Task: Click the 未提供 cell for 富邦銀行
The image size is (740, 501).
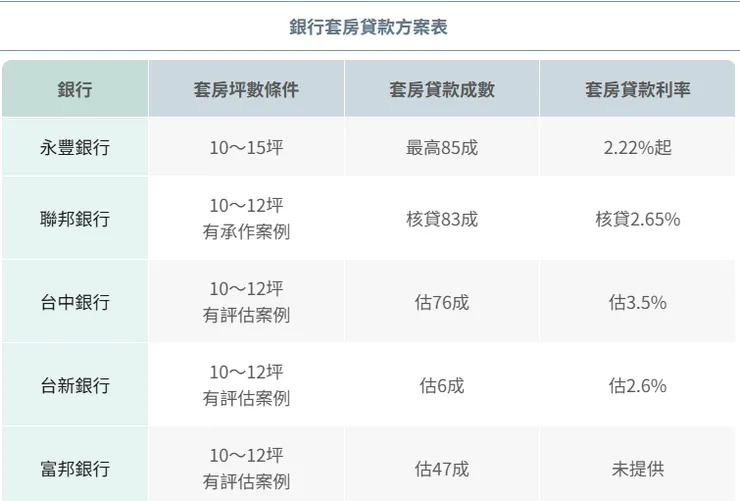Action: 638,464
